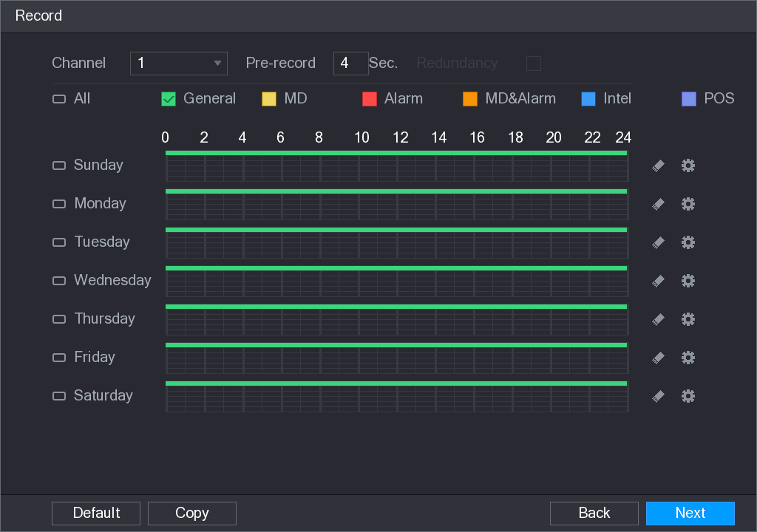Screen dimensions: 757x532
Task: Toggle the Wednesday link checkbox
Action: 59,281
